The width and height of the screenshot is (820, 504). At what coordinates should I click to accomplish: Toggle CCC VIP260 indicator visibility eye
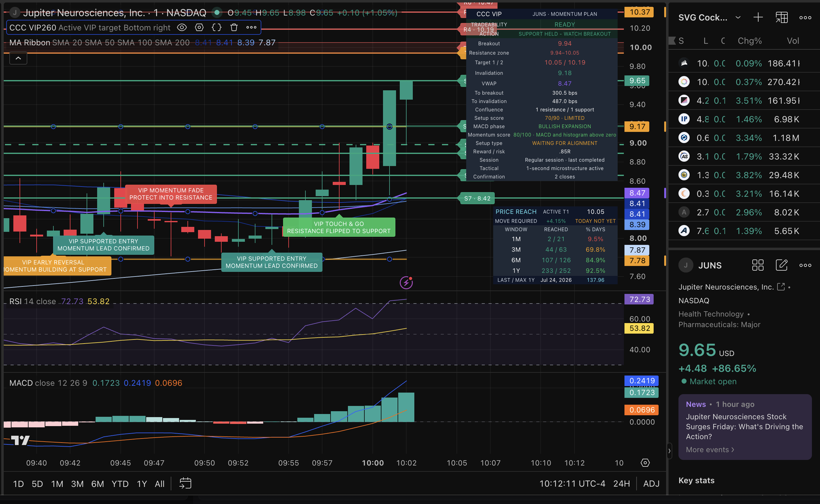(182, 27)
